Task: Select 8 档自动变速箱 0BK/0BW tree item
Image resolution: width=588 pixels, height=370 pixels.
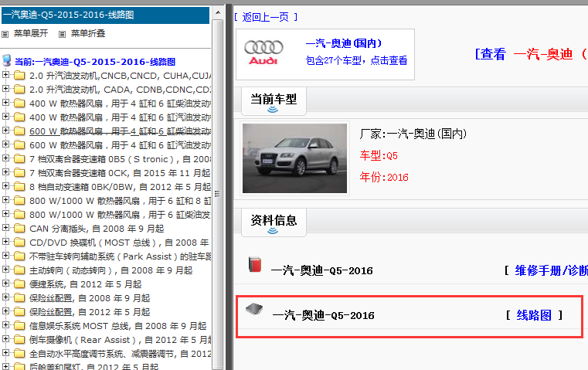Action: point(120,187)
